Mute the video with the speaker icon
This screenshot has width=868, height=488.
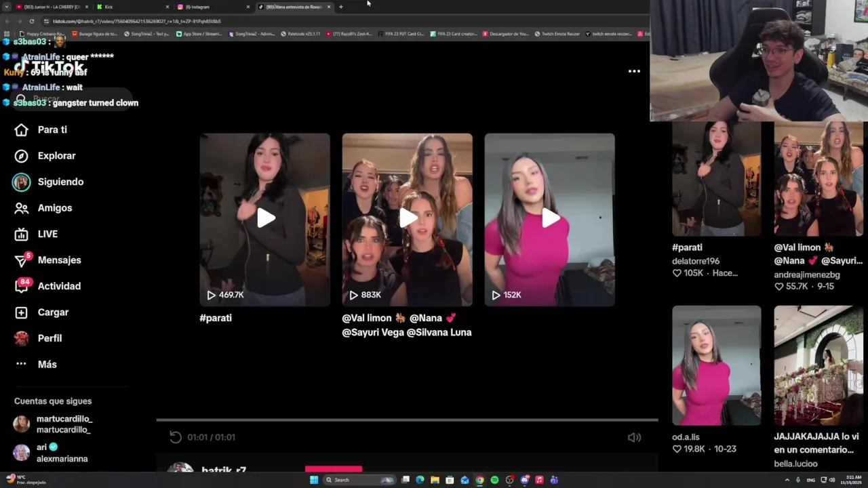tap(634, 437)
